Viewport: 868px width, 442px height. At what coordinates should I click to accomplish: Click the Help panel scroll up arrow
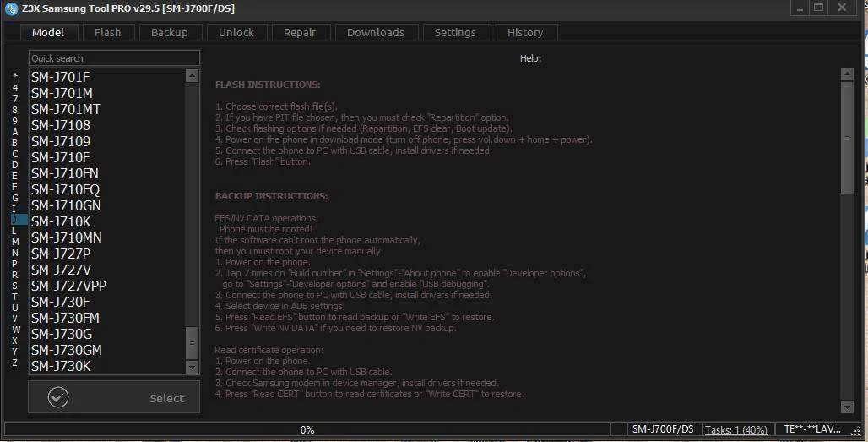pos(847,74)
